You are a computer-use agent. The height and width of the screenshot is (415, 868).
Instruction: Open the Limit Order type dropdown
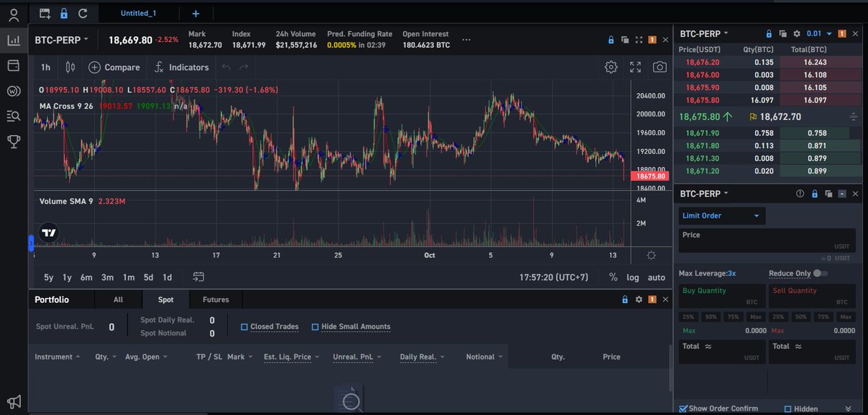point(722,215)
